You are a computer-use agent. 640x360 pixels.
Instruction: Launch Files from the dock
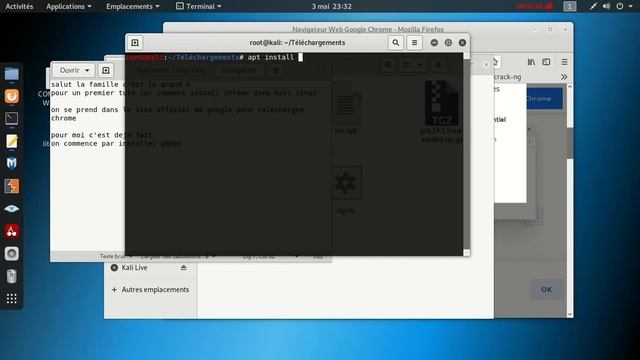(x=11, y=74)
